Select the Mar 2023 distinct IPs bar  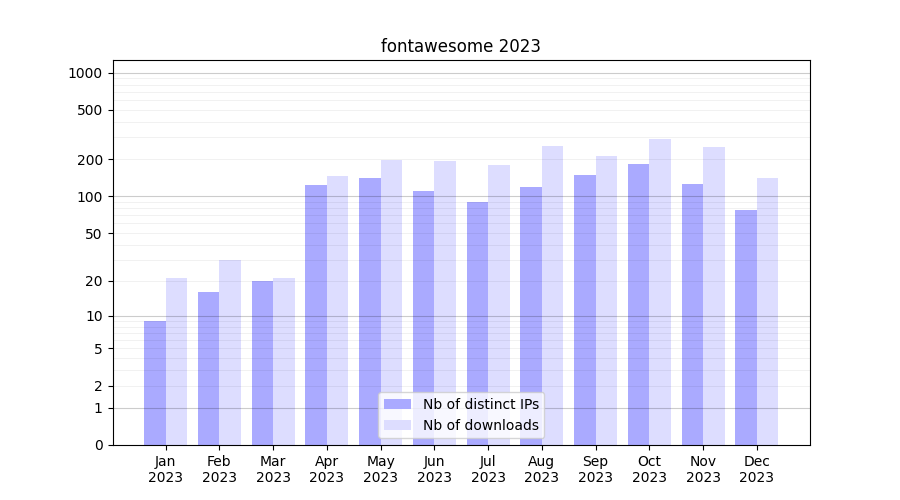click(x=262, y=363)
